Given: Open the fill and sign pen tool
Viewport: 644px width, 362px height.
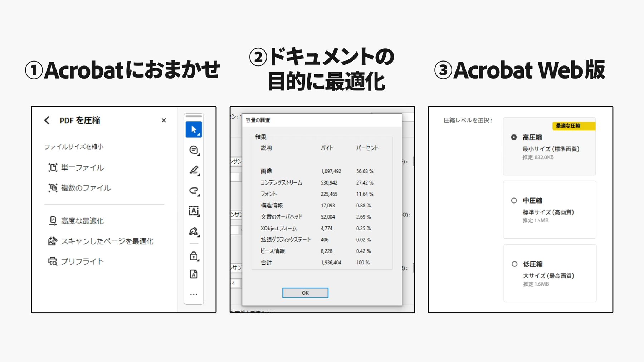Looking at the screenshot, I should tap(194, 231).
